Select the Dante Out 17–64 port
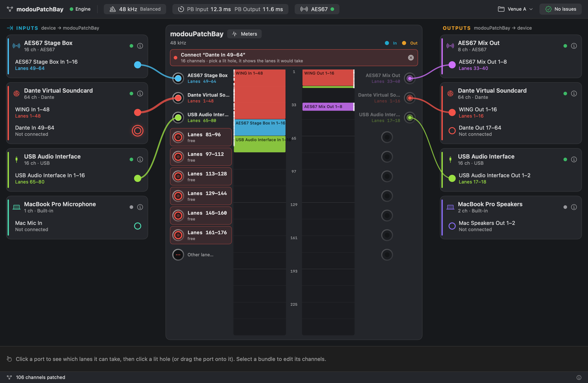The width and height of the screenshot is (588, 383). [452, 131]
